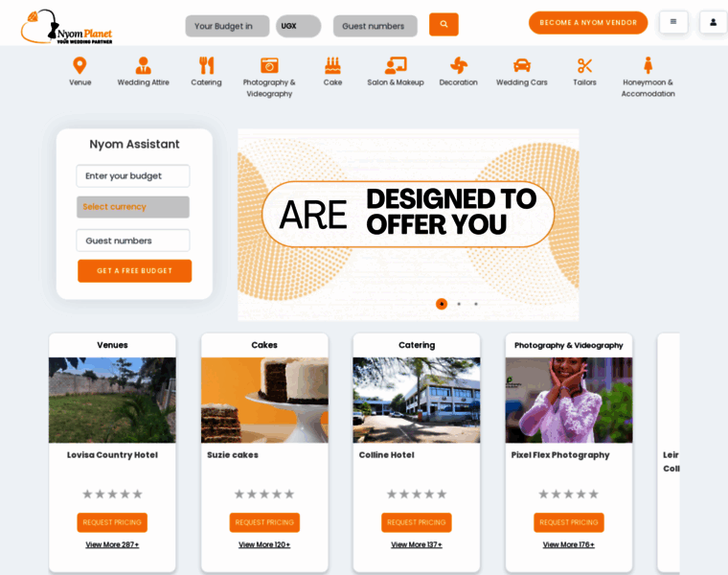
Task: Click the Cakes card heading
Action: coord(264,345)
